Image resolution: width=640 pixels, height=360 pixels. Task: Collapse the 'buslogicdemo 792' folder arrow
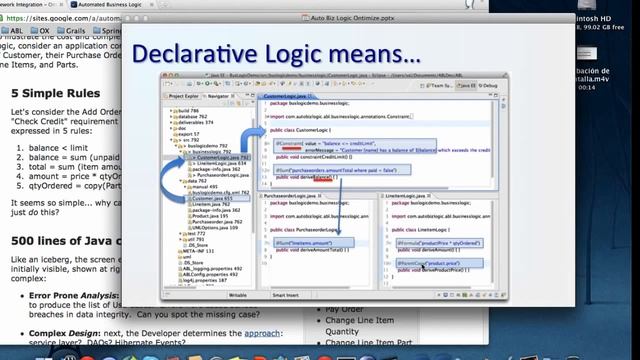pos(176,146)
